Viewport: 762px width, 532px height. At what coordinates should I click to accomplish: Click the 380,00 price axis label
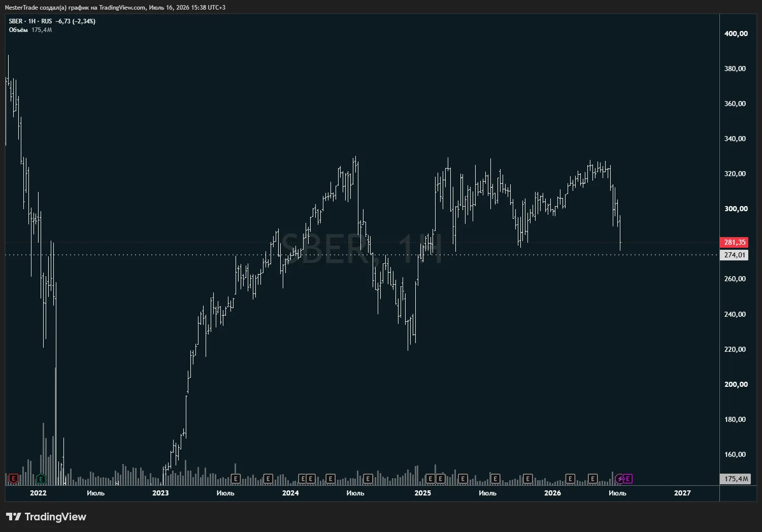(x=736, y=69)
